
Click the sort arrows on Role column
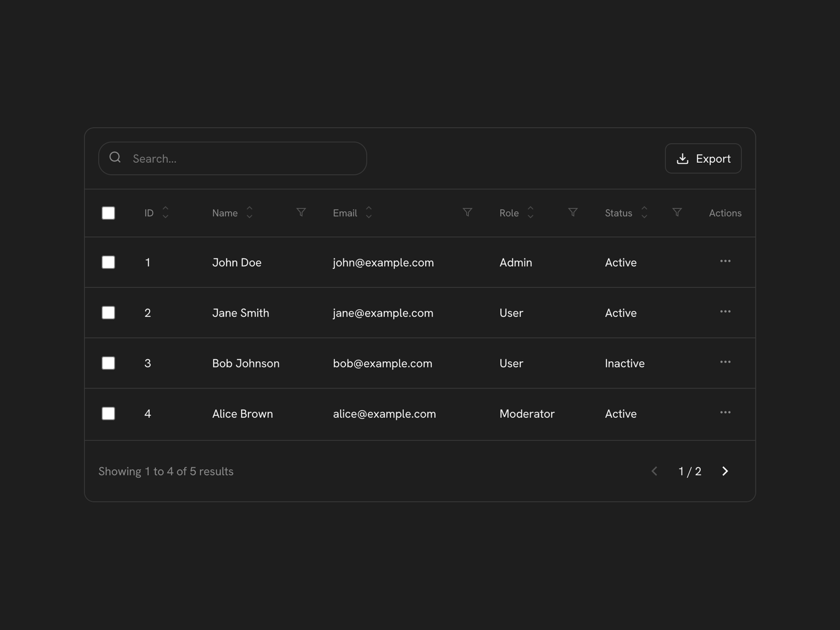point(530,213)
